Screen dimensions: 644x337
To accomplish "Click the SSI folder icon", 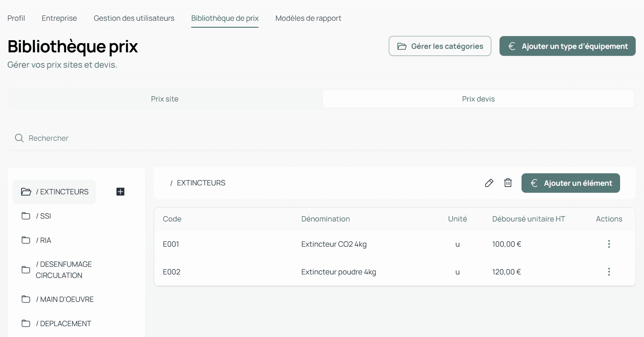I will (x=26, y=216).
